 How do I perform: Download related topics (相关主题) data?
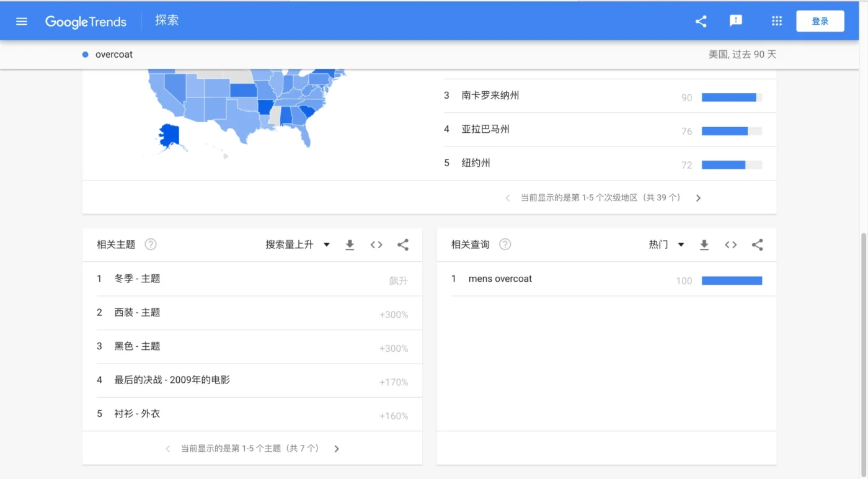click(x=350, y=245)
